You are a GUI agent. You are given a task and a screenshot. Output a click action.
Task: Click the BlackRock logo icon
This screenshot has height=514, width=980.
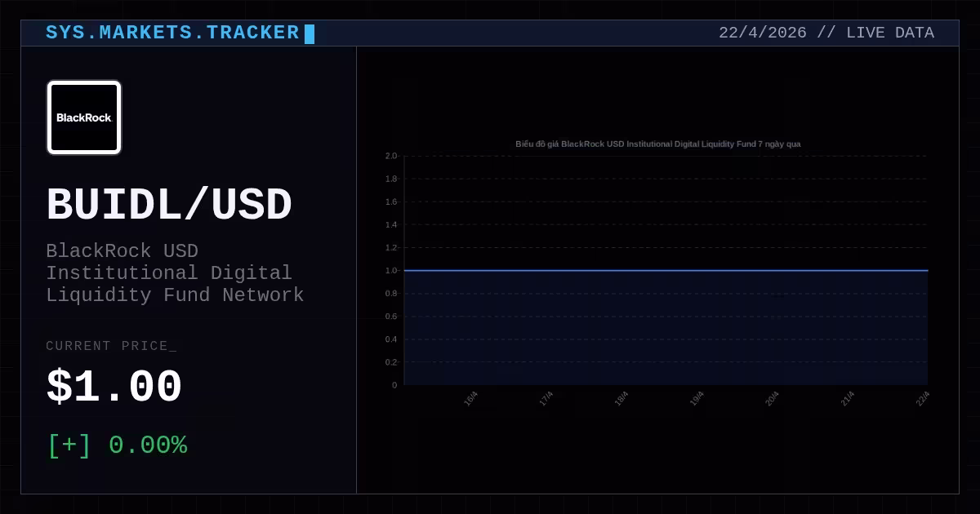(84, 117)
